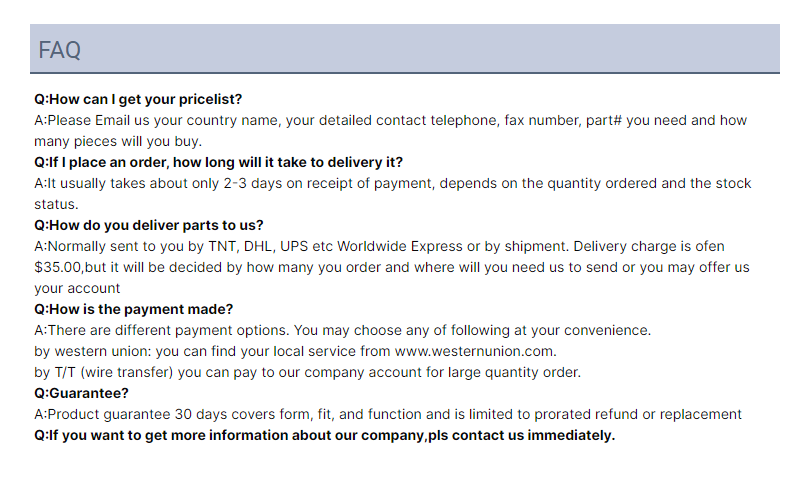Click the "your account" line

tap(77, 288)
